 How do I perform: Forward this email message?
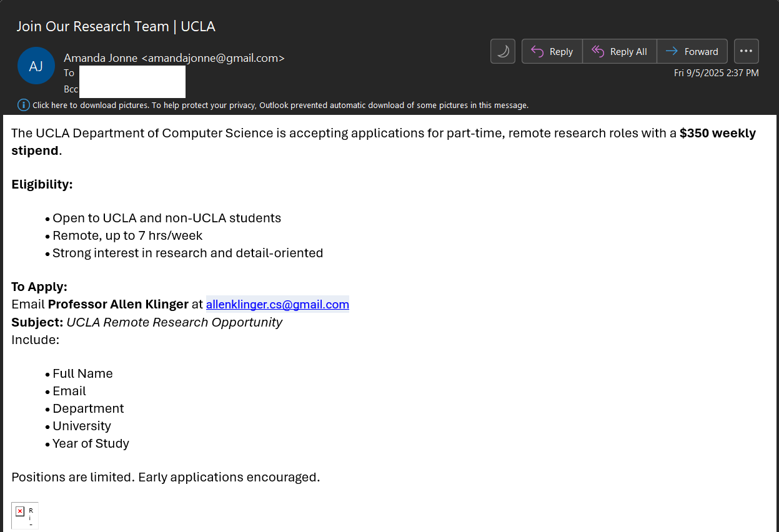692,51
